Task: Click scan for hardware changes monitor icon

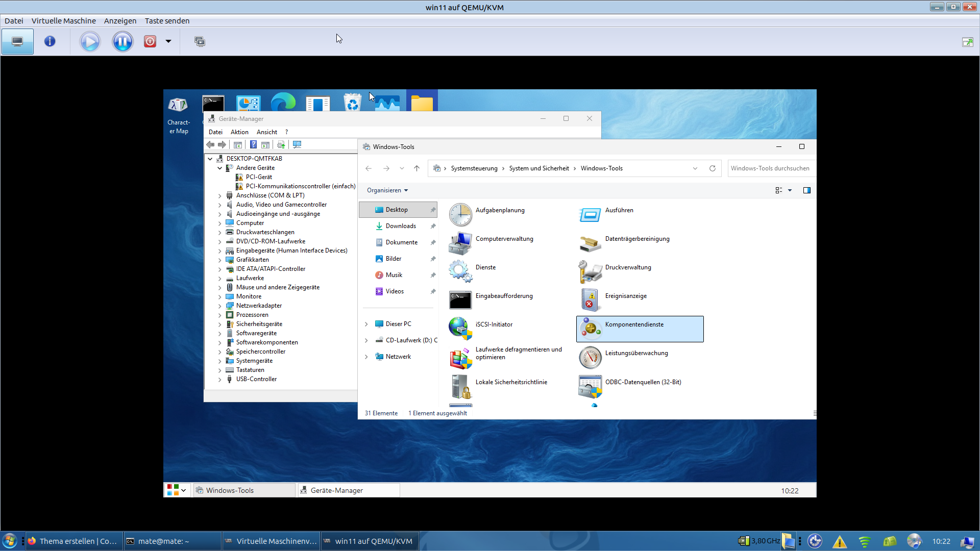Action: pyautogui.click(x=297, y=145)
